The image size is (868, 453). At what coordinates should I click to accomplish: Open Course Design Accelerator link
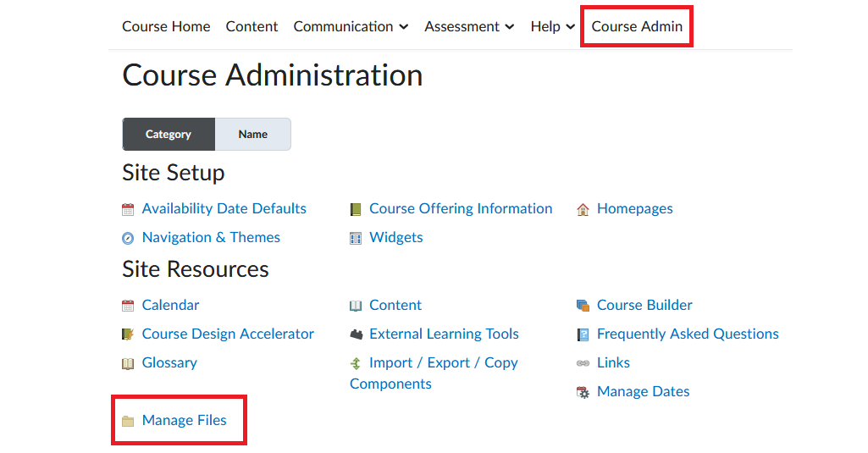228,334
